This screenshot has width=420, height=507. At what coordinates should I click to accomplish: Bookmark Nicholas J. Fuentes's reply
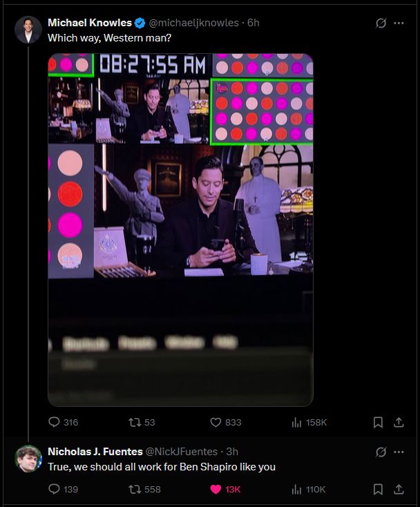pyautogui.click(x=378, y=489)
